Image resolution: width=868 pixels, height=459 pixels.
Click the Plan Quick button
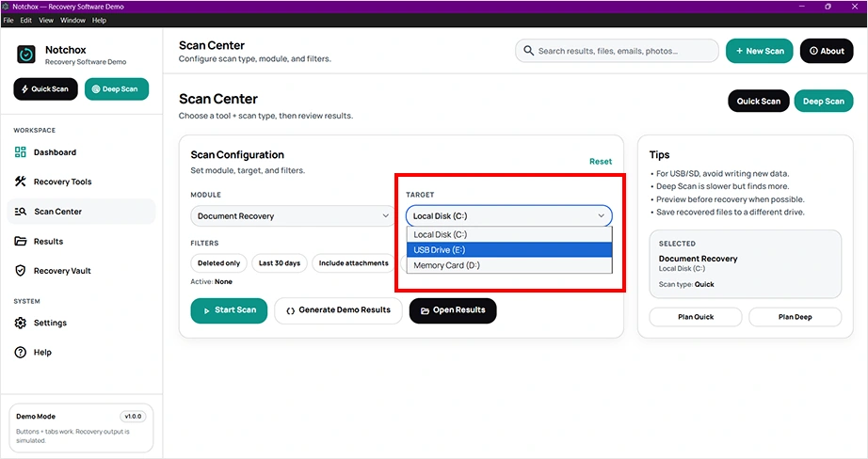coord(696,317)
